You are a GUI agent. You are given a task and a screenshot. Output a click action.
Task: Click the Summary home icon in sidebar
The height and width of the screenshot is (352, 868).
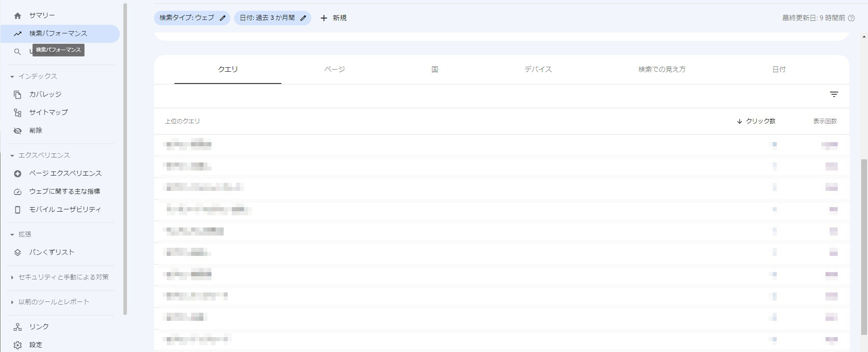18,16
